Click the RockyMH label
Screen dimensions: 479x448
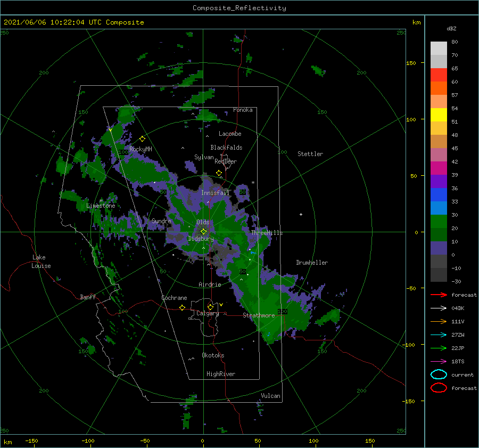coord(141,149)
